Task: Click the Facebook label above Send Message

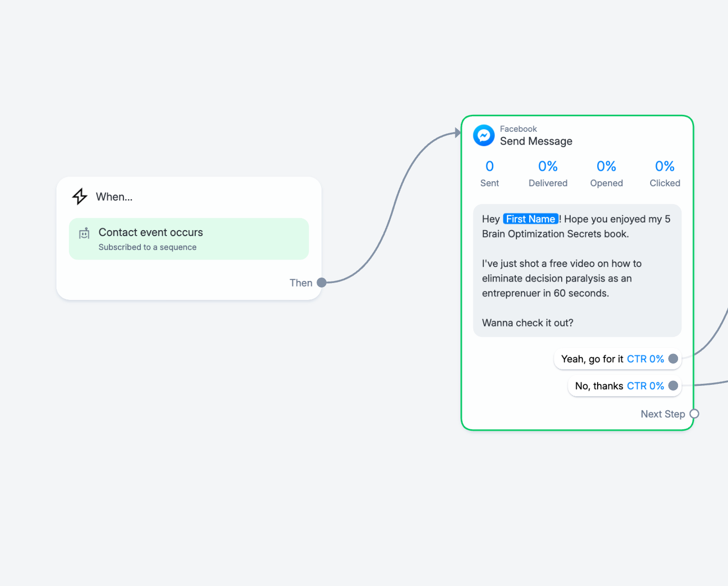Action: [x=518, y=129]
